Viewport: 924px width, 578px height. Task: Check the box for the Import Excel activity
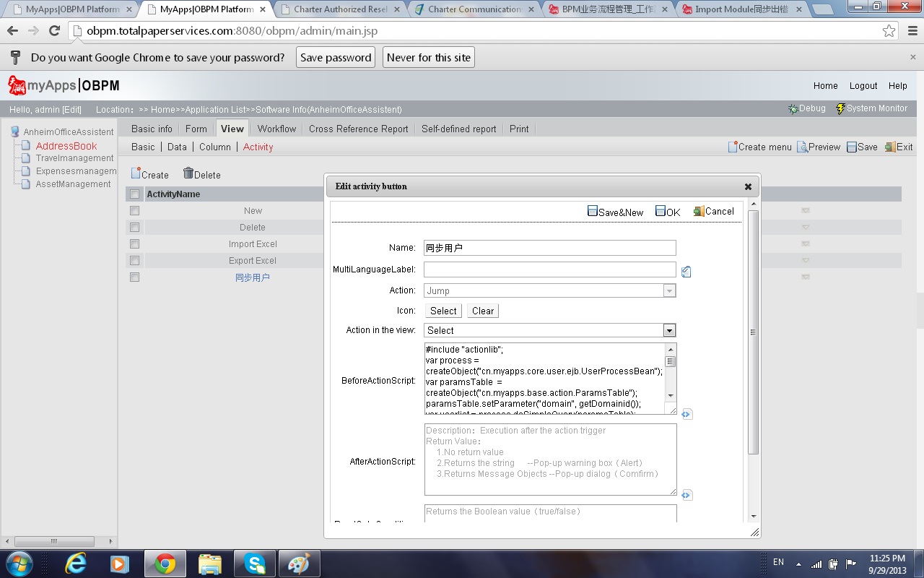pos(134,244)
